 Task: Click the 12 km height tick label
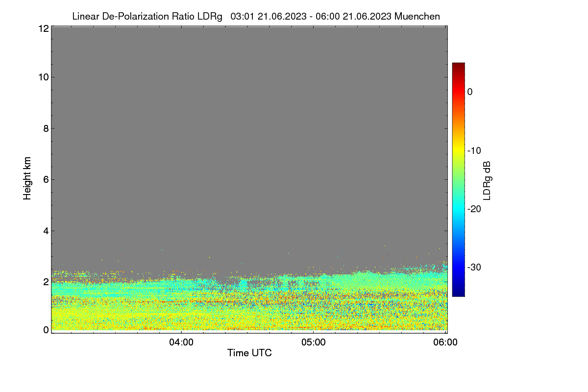coord(43,28)
